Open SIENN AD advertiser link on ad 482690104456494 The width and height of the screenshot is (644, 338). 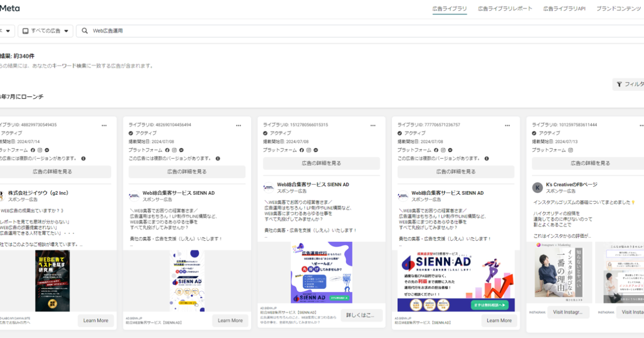click(x=179, y=193)
